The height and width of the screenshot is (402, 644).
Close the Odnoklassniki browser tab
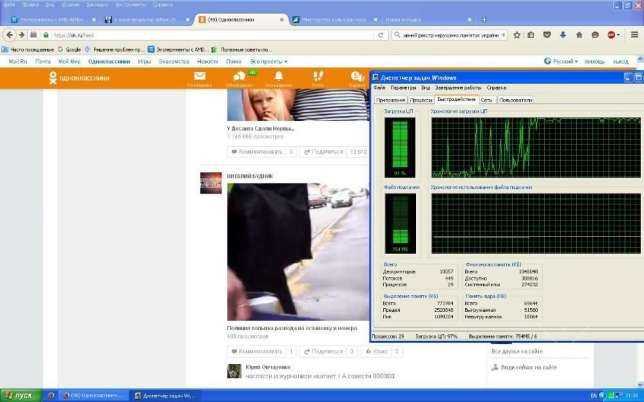[x=282, y=20]
